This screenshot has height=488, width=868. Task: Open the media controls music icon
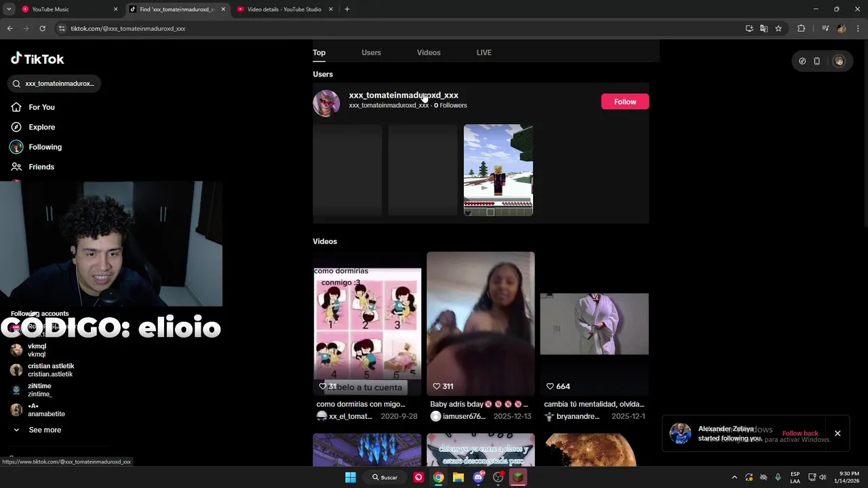tap(825, 28)
